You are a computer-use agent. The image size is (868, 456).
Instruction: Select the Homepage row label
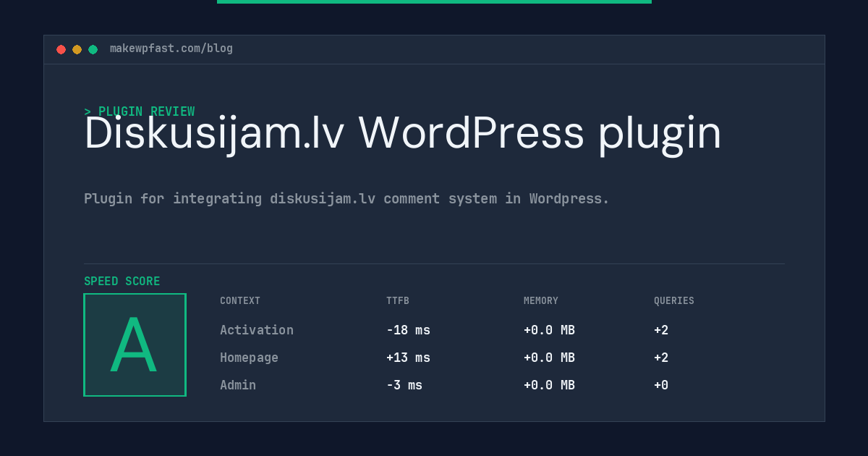(249, 358)
